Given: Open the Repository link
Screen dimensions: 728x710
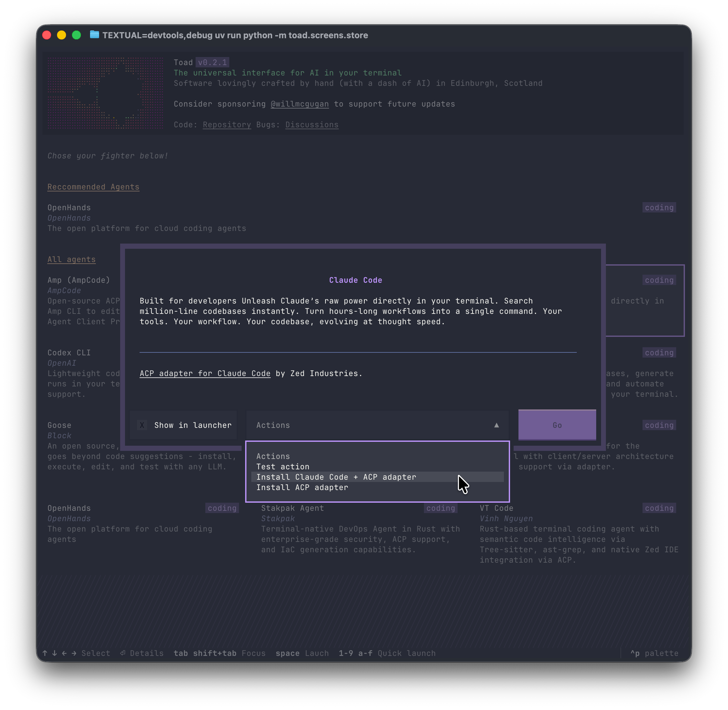Looking at the screenshot, I should point(227,125).
